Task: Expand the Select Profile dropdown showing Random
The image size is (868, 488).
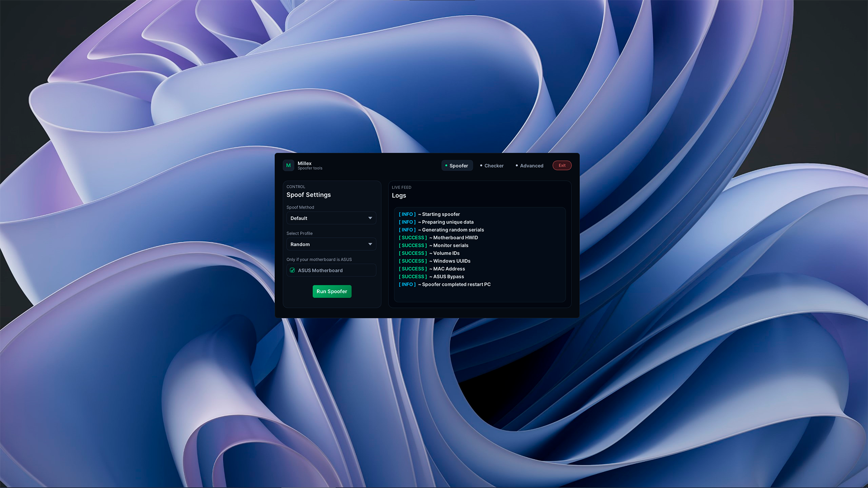Action: pos(331,244)
